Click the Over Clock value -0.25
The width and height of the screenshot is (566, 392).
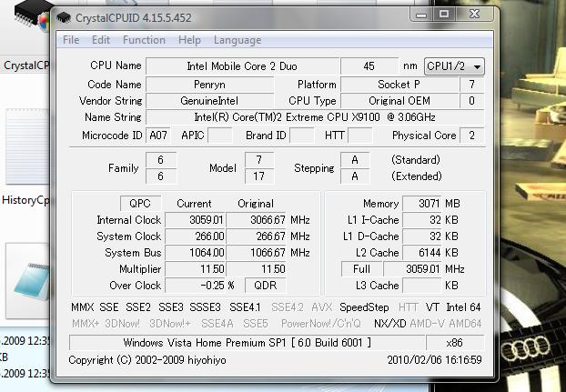coord(195,286)
